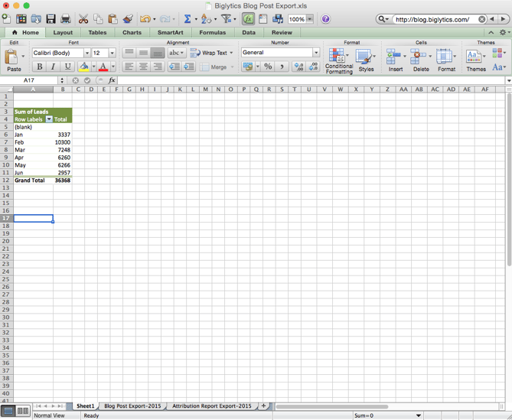Open the Calibri font name dropdown
The image size is (512, 420).
(x=87, y=53)
